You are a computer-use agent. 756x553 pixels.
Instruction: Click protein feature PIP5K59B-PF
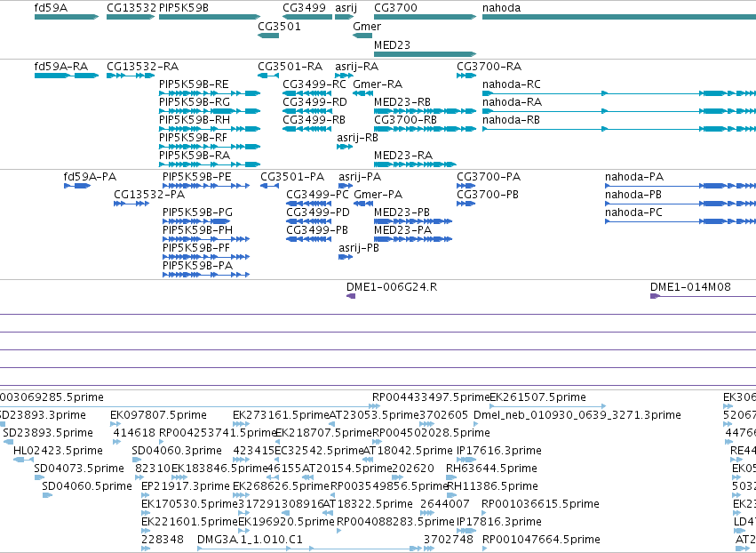click(x=206, y=257)
